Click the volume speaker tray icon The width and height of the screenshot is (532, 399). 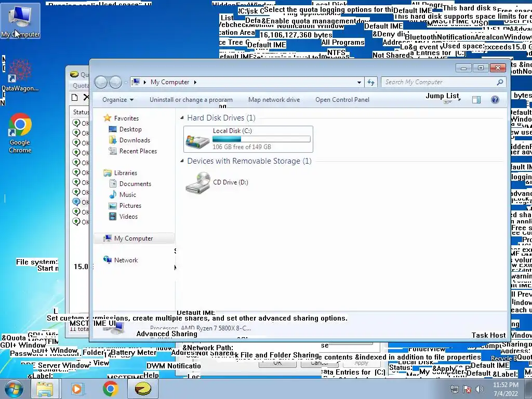tap(479, 389)
